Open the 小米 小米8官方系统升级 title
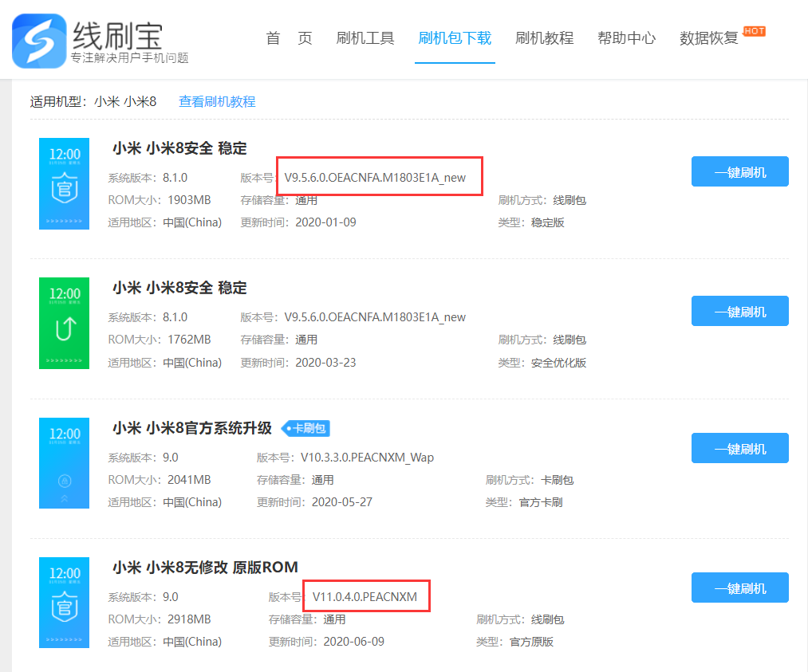The width and height of the screenshot is (808, 672). pyautogui.click(x=192, y=428)
